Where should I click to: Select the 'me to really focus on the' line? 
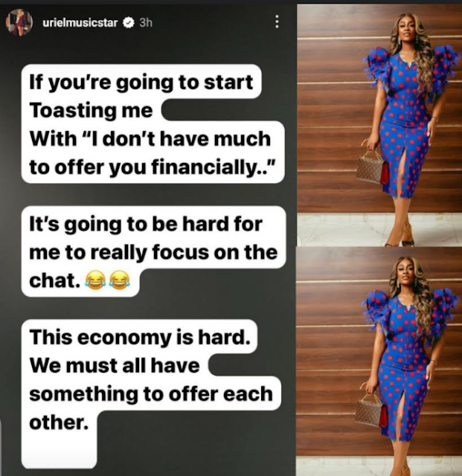click(153, 252)
